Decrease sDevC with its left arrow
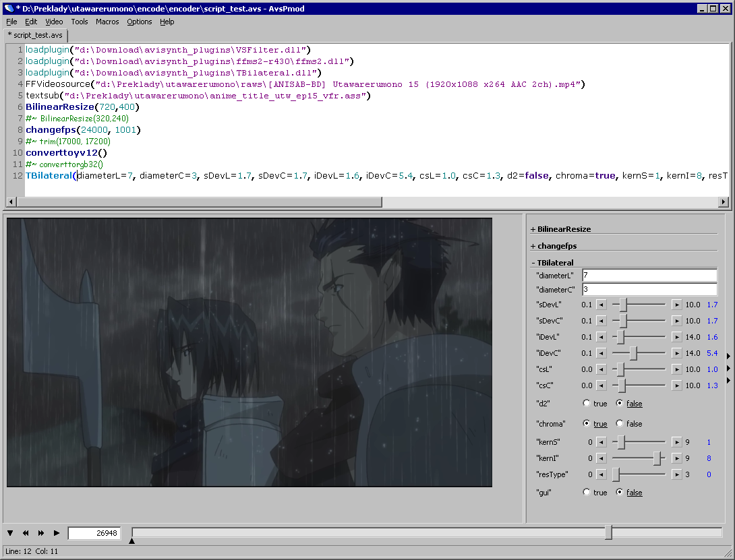735x560 pixels. pyautogui.click(x=601, y=321)
